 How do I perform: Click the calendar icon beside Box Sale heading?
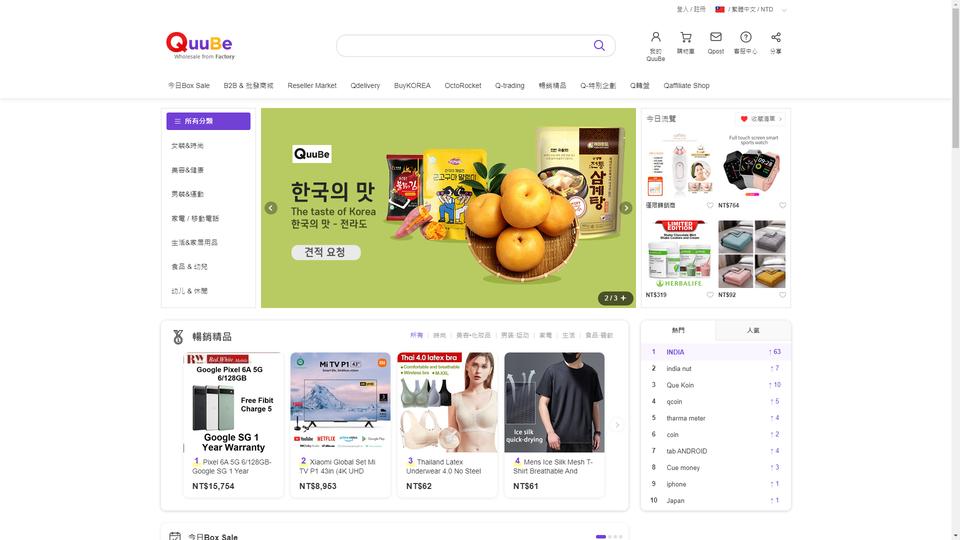(x=175, y=536)
